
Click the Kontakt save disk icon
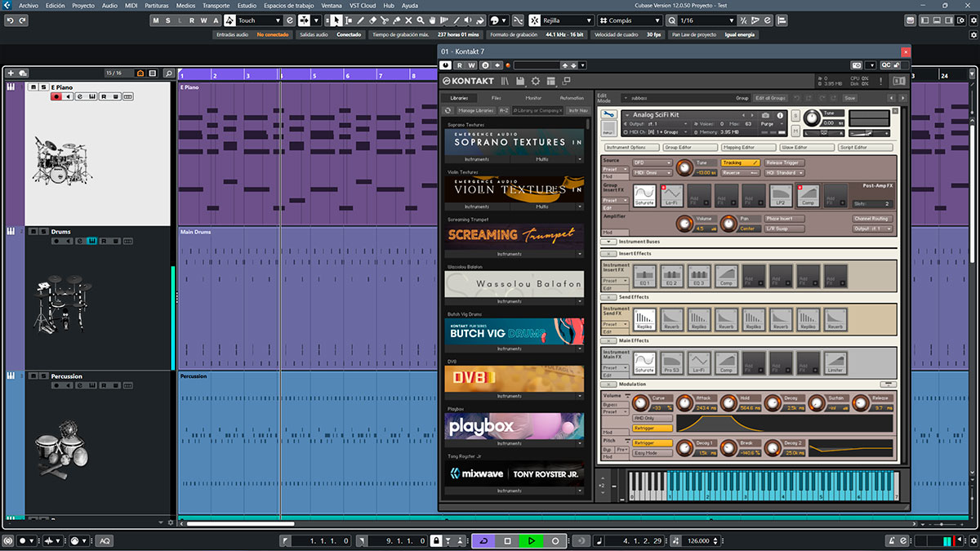pyautogui.click(x=521, y=81)
